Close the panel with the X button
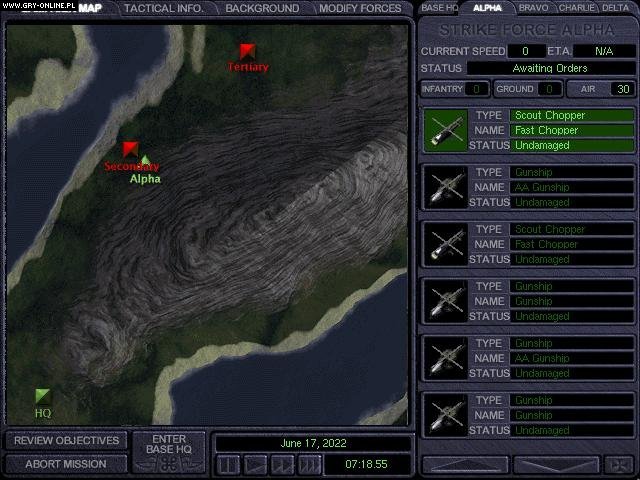 point(620,464)
